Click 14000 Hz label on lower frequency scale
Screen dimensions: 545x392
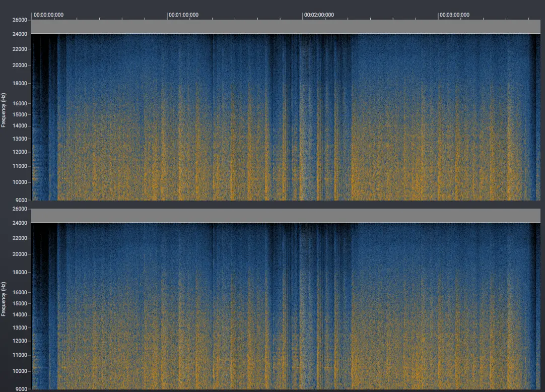click(20, 315)
